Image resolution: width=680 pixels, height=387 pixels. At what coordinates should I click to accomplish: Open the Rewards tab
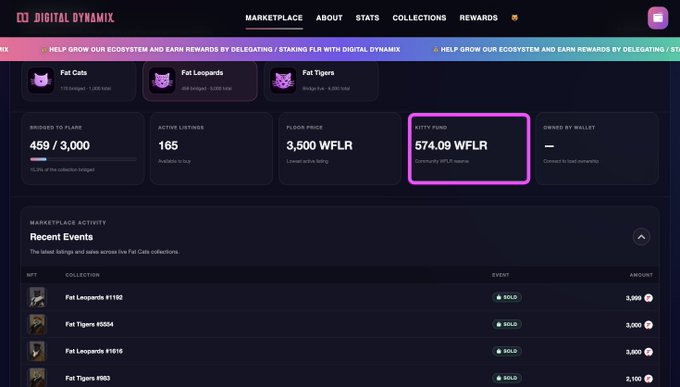coord(478,18)
